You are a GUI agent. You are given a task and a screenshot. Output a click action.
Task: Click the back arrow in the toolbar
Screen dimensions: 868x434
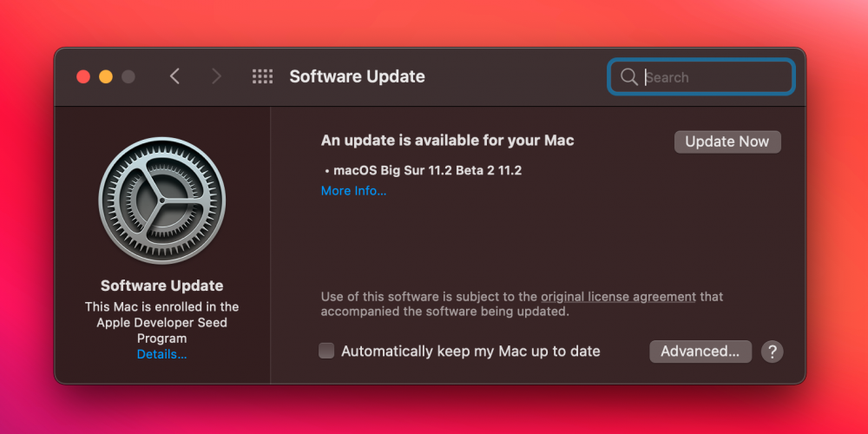click(x=175, y=76)
